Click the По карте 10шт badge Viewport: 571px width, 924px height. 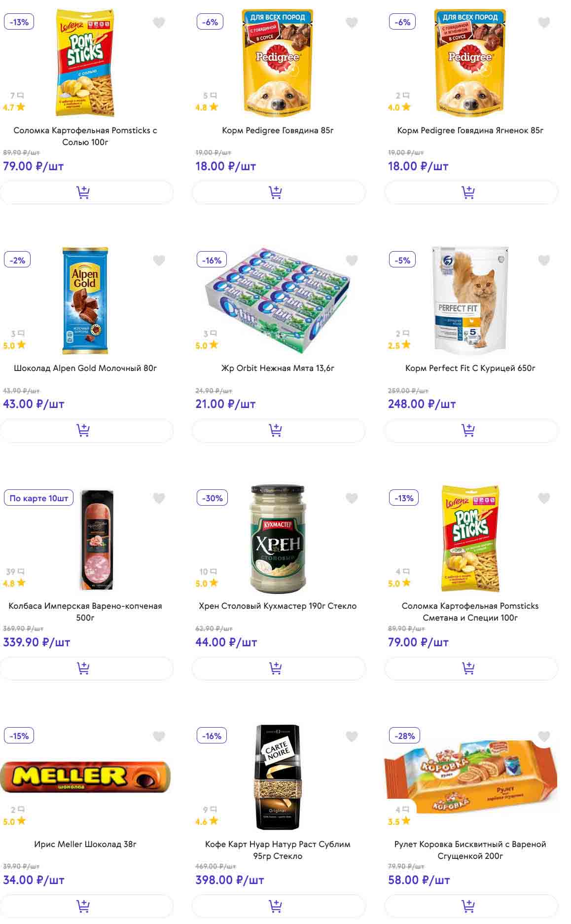(x=39, y=498)
